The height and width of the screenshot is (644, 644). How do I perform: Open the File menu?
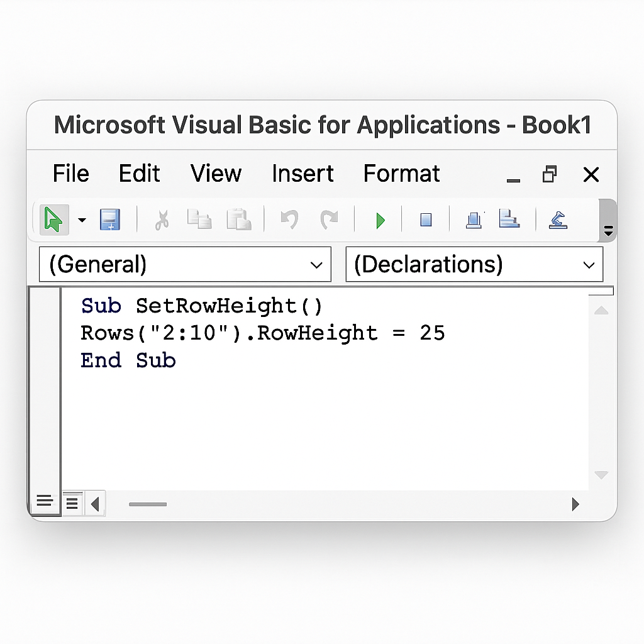click(70, 174)
